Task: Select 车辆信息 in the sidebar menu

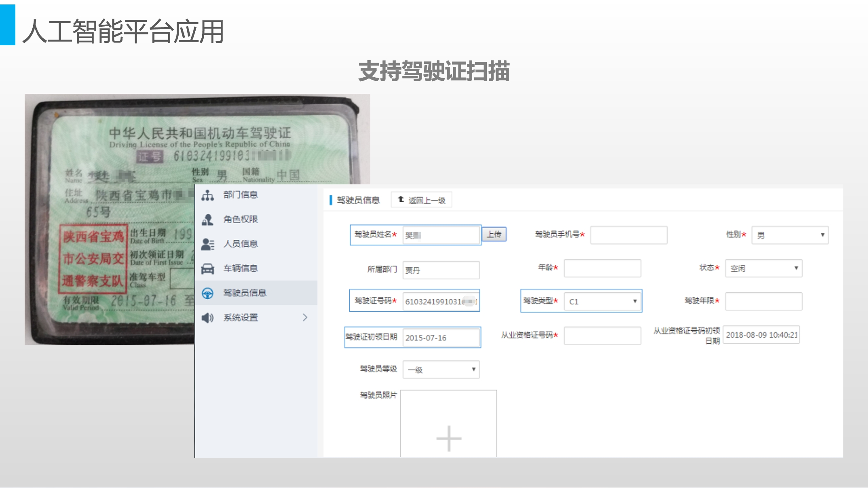Action: point(241,269)
